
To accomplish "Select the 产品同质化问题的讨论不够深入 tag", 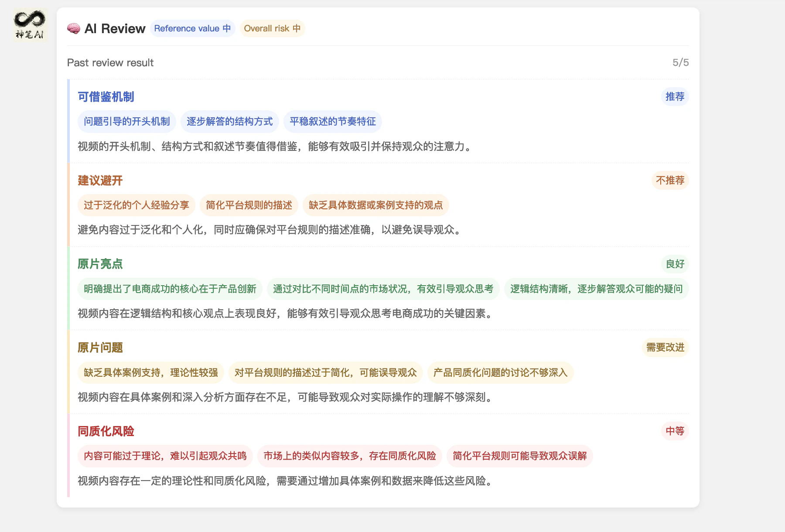I will coord(500,372).
